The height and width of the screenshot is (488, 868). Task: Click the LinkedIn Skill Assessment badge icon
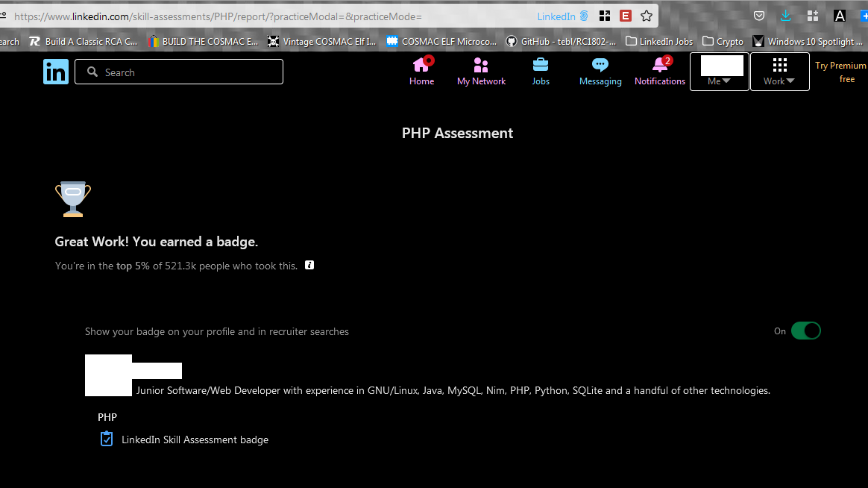point(107,439)
